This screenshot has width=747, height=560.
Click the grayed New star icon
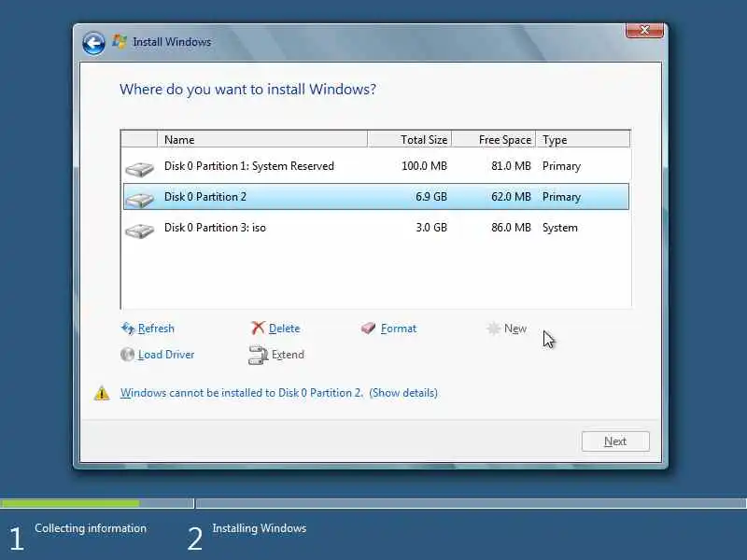click(x=493, y=329)
